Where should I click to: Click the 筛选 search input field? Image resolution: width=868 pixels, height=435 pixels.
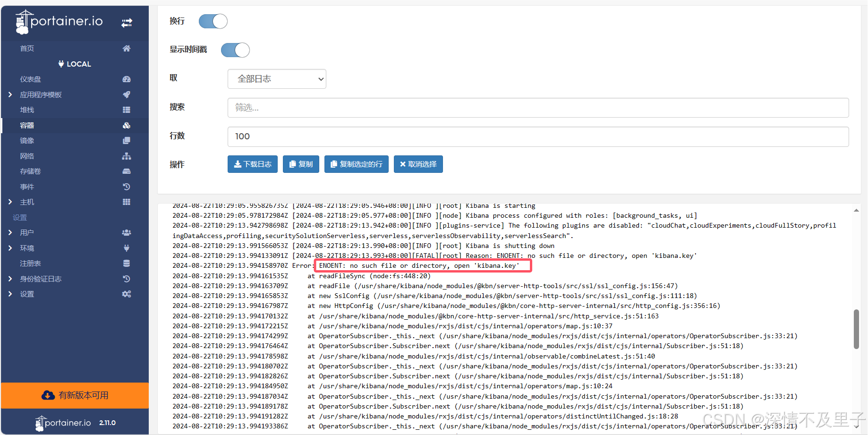point(538,108)
